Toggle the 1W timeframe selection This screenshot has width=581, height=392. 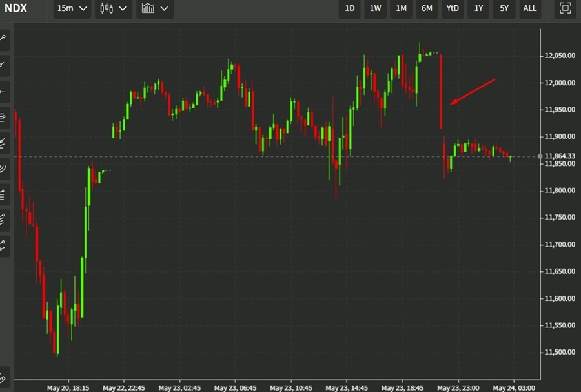click(375, 9)
